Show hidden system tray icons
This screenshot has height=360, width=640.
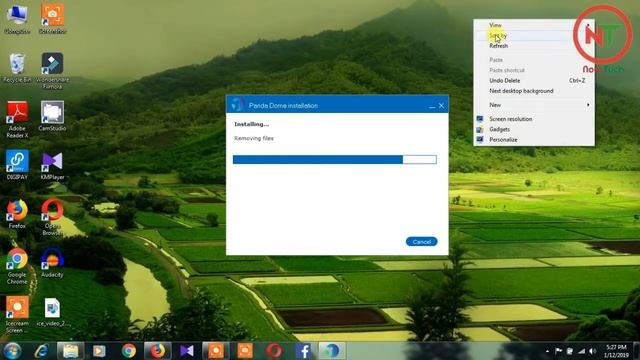pyautogui.click(x=547, y=351)
